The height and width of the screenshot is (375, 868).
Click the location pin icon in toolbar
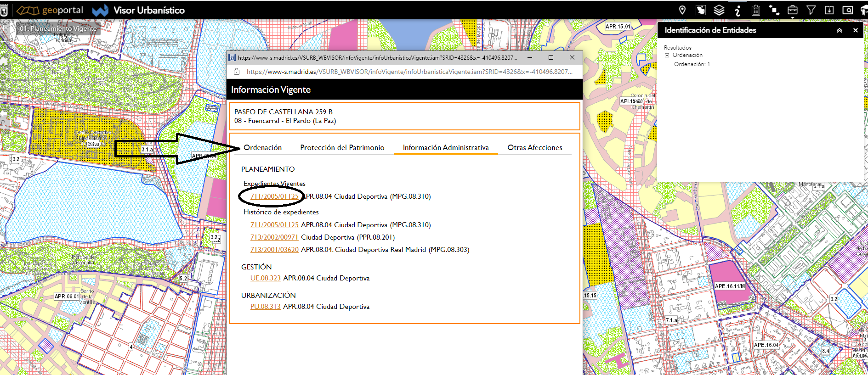[x=682, y=10]
